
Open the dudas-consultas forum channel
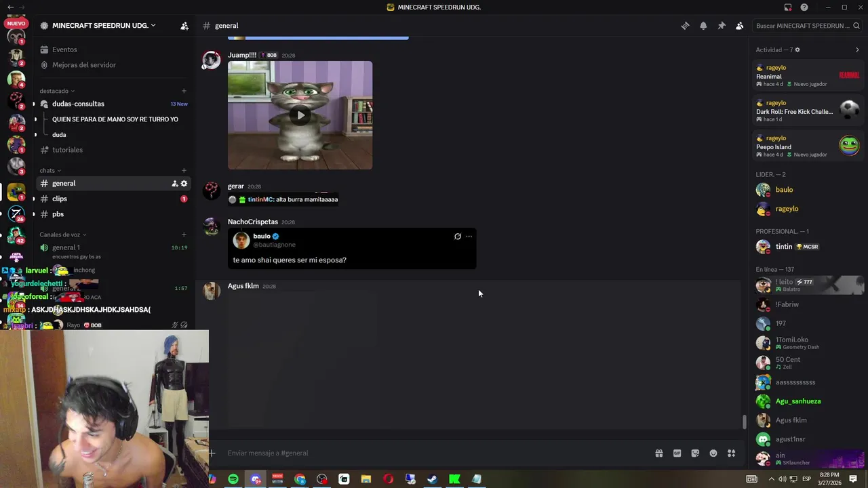[x=78, y=104]
